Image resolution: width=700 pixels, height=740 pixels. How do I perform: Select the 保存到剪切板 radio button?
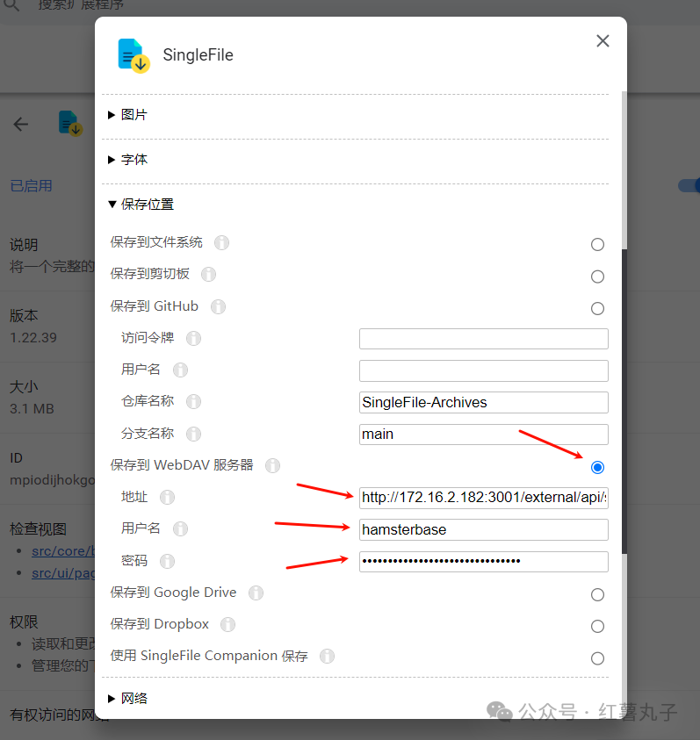tap(597, 277)
